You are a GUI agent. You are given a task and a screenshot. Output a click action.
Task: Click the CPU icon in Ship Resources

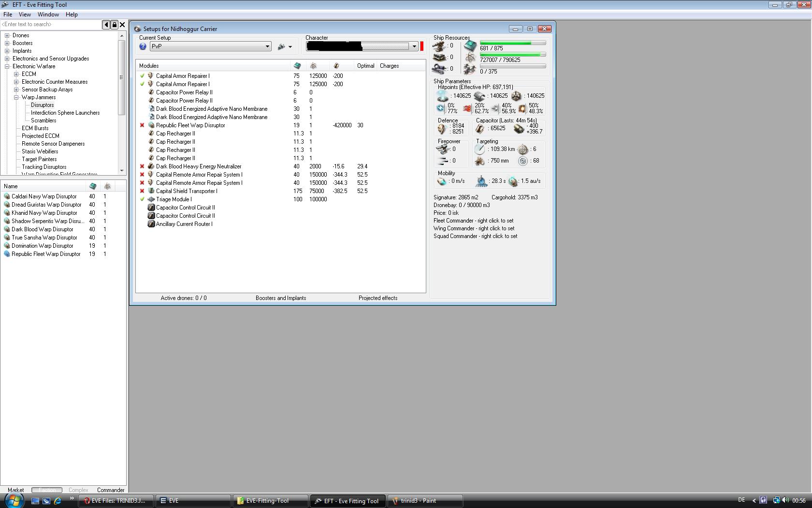(470, 46)
